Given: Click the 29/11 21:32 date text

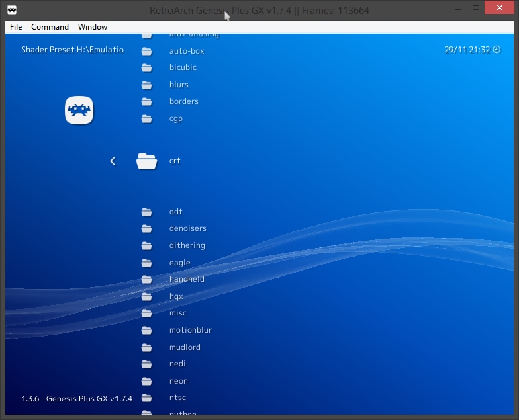Looking at the screenshot, I should tap(467, 50).
